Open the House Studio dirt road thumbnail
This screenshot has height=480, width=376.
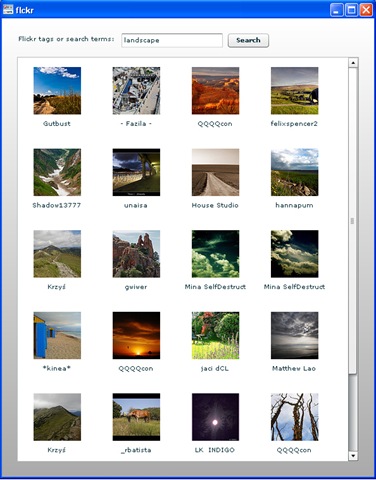[x=215, y=172]
